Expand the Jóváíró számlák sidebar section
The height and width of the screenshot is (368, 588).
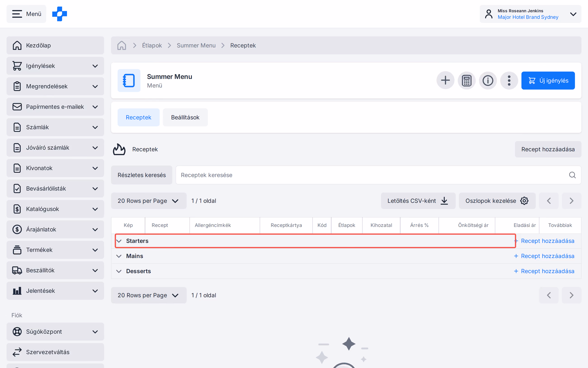pos(55,147)
